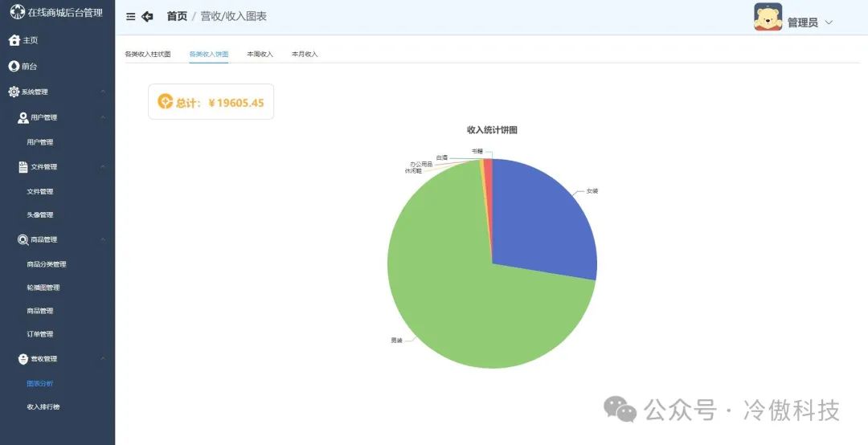Collapse the 商品管理 group chevron
The height and width of the screenshot is (445, 868).
[103, 239]
